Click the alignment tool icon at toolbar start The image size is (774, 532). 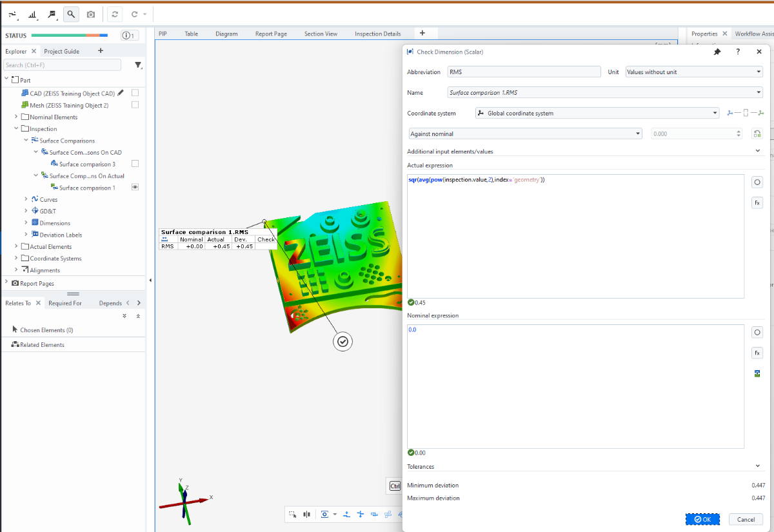(x=13, y=14)
